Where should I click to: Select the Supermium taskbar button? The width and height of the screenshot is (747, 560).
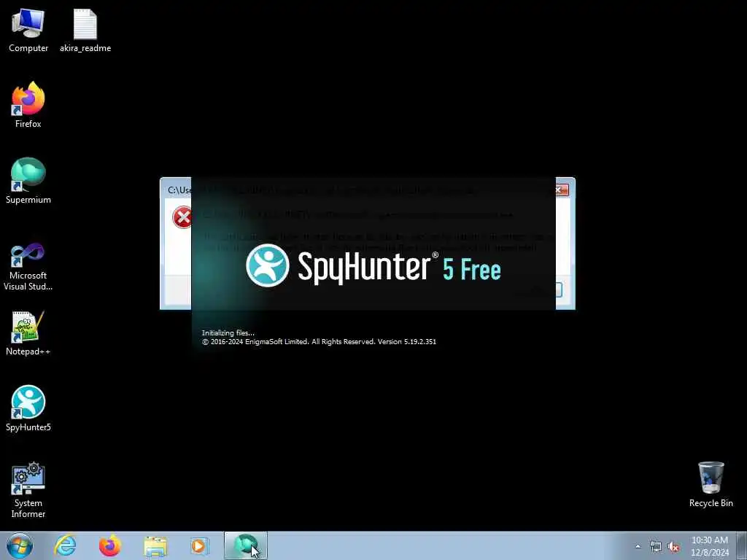245,545
